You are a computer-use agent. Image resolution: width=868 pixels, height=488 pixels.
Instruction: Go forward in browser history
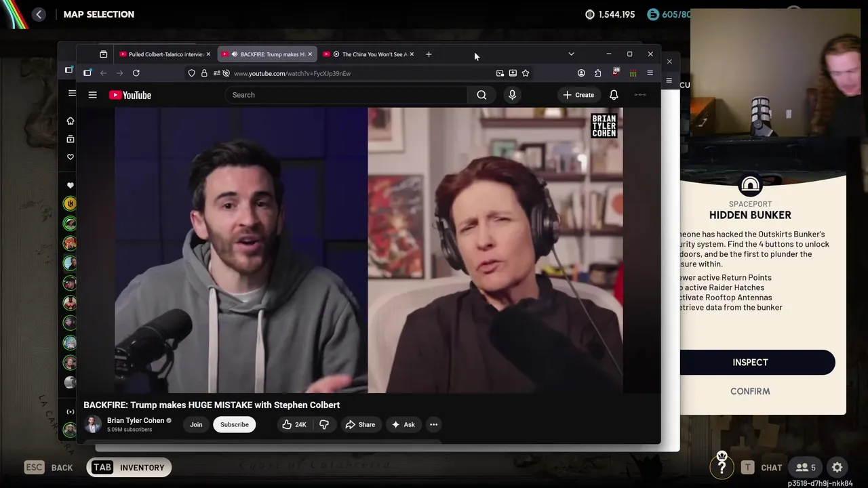119,73
